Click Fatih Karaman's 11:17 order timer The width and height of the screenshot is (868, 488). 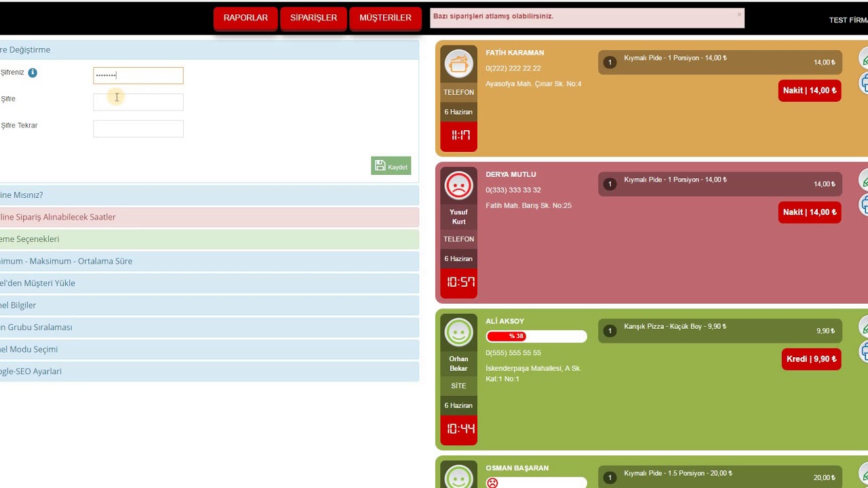459,136
